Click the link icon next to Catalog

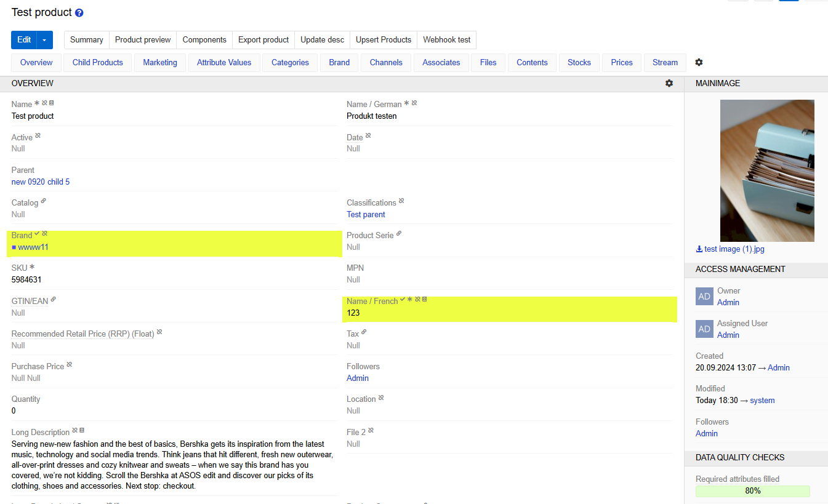click(x=44, y=201)
